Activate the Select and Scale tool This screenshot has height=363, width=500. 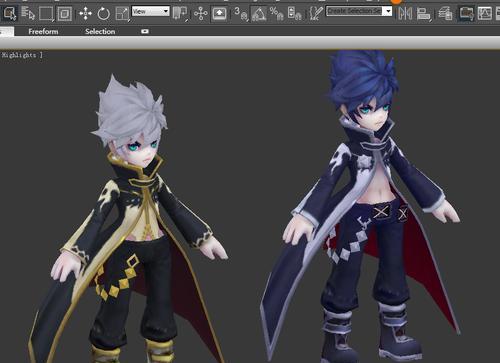coord(122,14)
